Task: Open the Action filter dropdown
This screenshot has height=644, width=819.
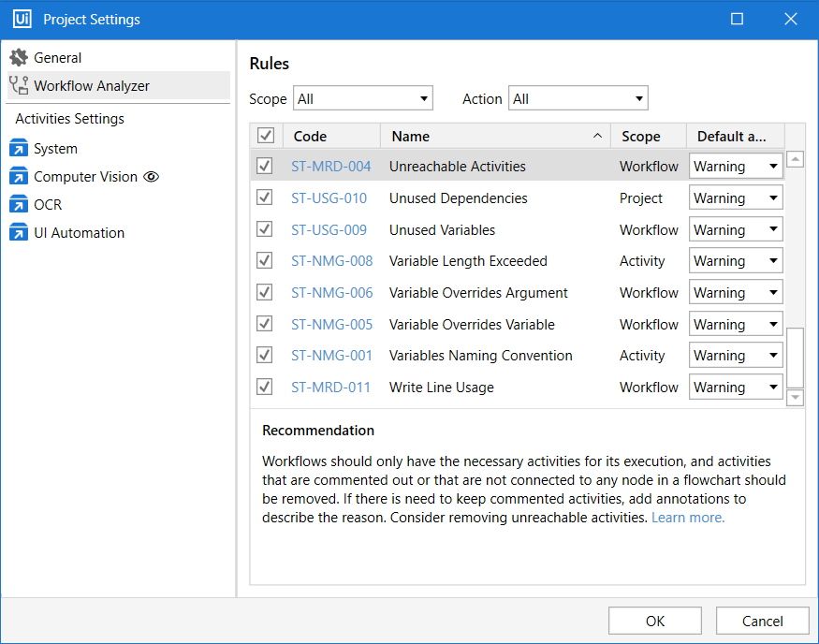Action: pyautogui.click(x=578, y=98)
